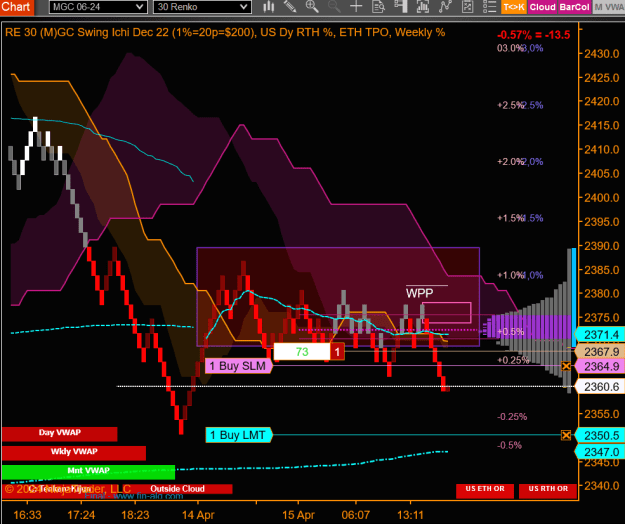Open the bar type chart style icon
Image resolution: width=625 pixels, height=524 pixels.
click(x=269, y=6)
